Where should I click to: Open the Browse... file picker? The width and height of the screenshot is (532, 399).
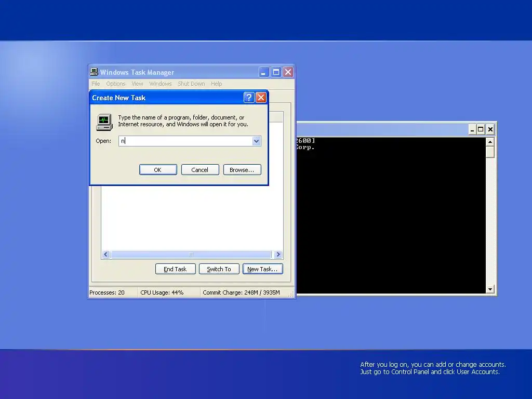242,170
